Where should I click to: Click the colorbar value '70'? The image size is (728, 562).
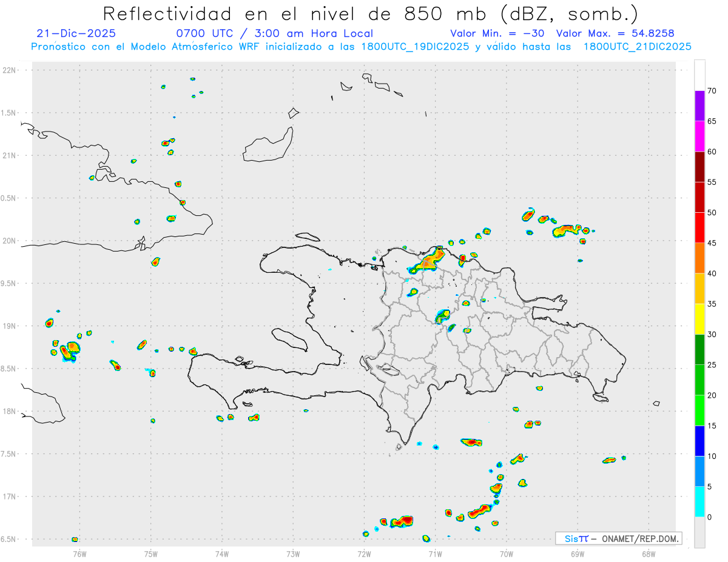712,91
